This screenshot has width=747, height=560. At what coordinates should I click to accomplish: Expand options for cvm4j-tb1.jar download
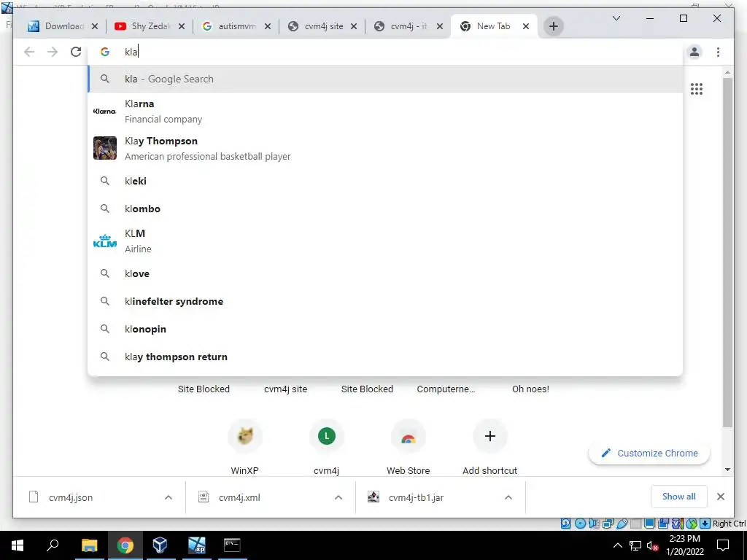(x=508, y=497)
